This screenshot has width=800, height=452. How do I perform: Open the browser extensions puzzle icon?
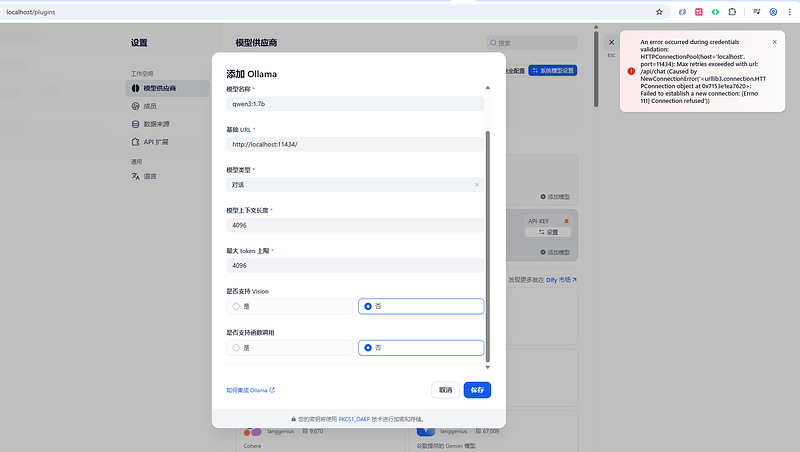[x=732, y=12]
